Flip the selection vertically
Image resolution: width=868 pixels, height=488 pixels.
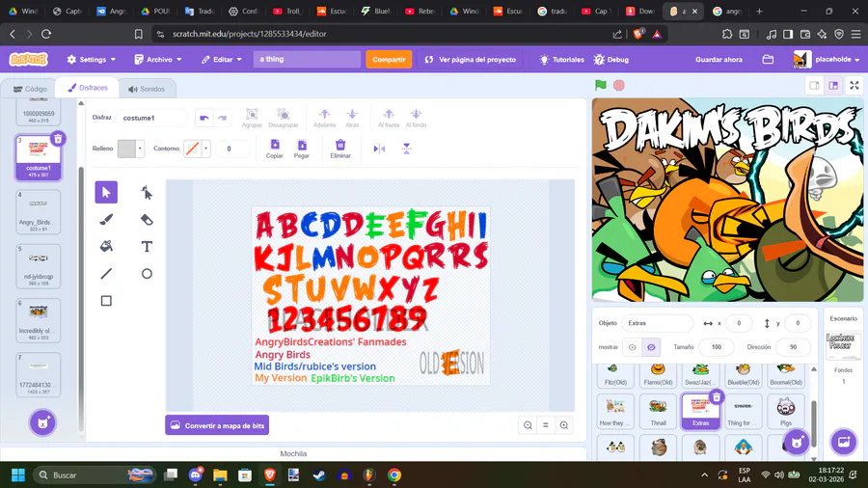point(406,149)
